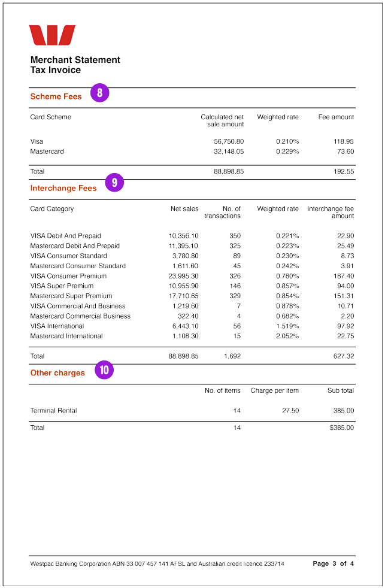Viewport: 385px width, 588px height.
Task: Select the Interchange total amount 627.32
Action: coord(342,356)
